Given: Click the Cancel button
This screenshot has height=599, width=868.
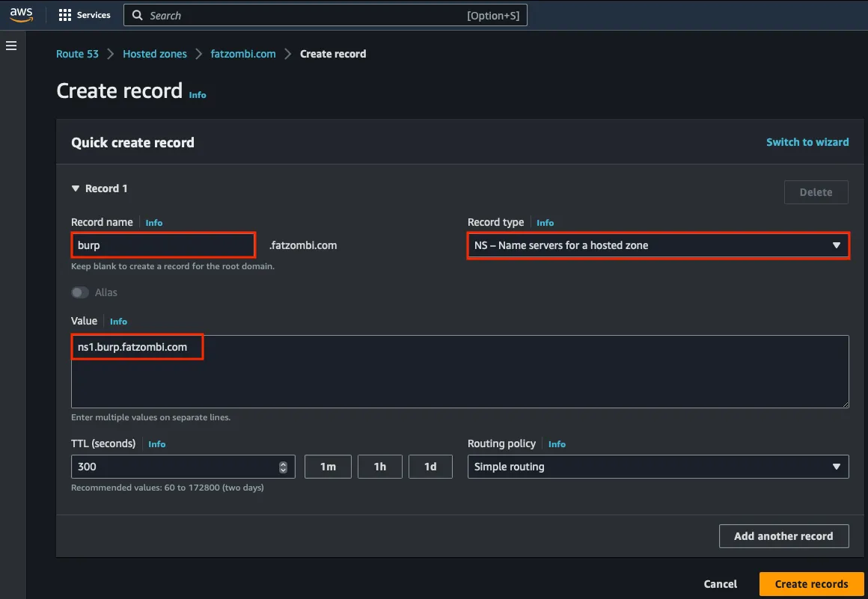Looking at the screenshot, I should [720, 584].
